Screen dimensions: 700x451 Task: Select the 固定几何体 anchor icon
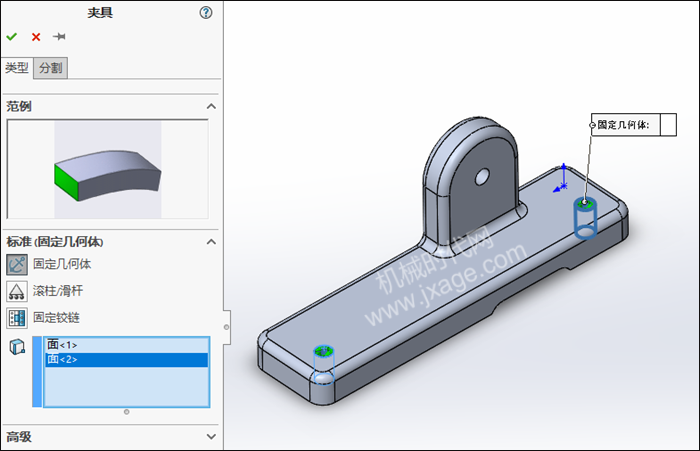click(x=17, y=264)
